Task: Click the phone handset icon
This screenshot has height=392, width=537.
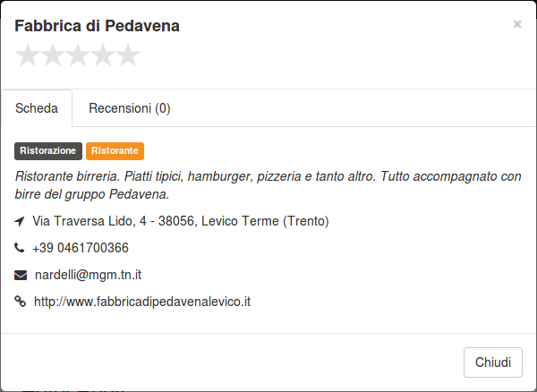Action: point(19,247)
